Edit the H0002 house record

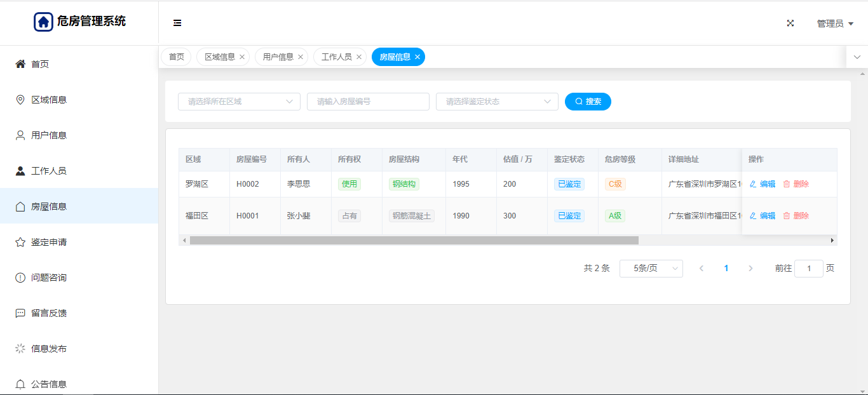[763, 184]
